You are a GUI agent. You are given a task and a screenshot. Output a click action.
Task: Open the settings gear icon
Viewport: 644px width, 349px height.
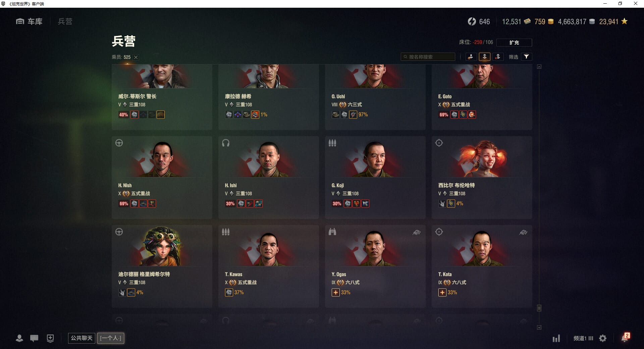pyautogui.click(x=603, y=338)
